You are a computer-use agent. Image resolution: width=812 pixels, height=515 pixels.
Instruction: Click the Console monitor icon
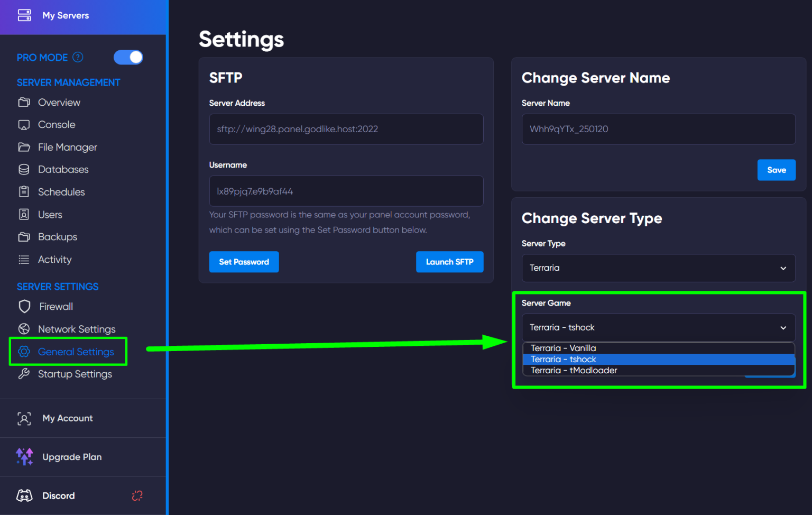coord(24,125)
